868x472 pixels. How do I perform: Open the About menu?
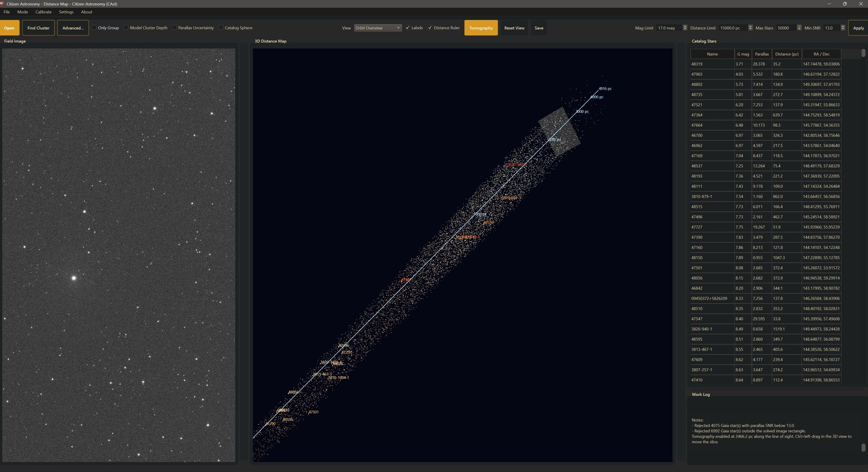(x=87, y=12)
